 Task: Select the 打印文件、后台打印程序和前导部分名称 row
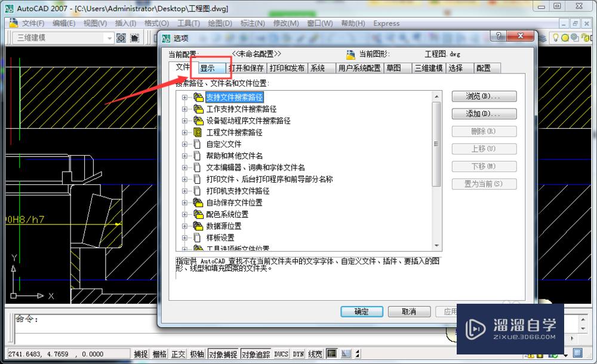[269, 180]
